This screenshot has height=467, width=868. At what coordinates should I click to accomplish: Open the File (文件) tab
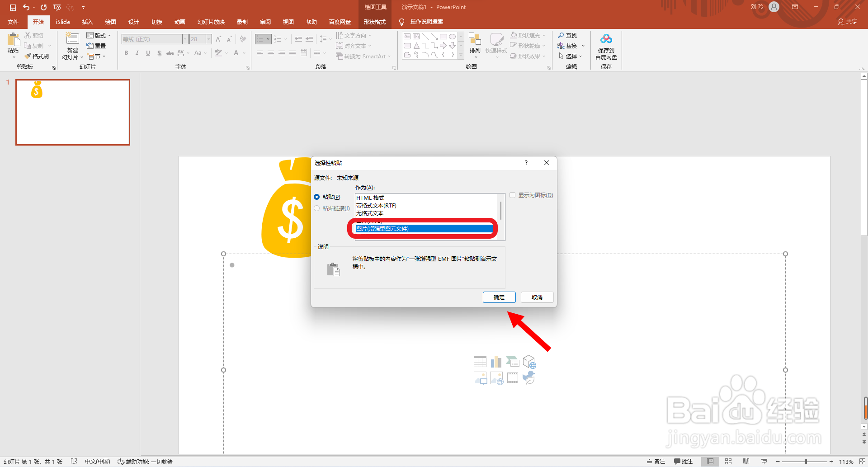pos(13,22)
